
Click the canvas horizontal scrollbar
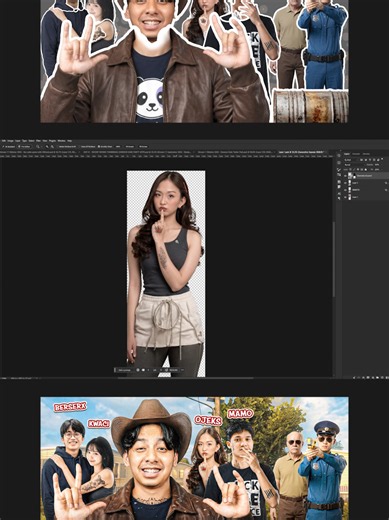(x=186, y=378)
